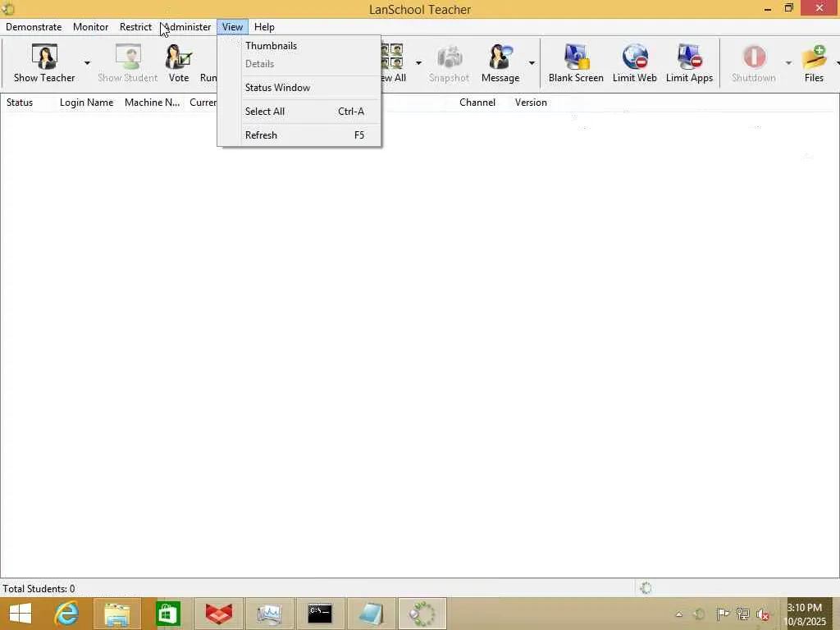Viewport: 840px width, 630px height.
Task: Open the monitor graph taskbar icon
Action: pyautogui.click(x=269, y=614)
